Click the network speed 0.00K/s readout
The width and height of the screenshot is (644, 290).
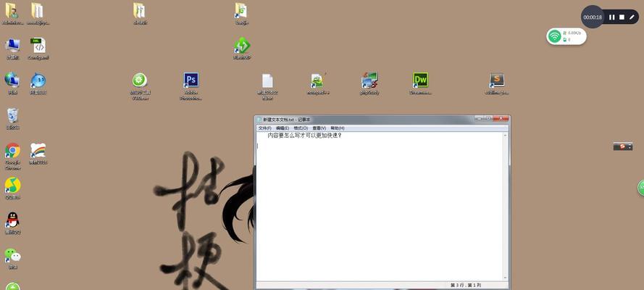[574, 33]
